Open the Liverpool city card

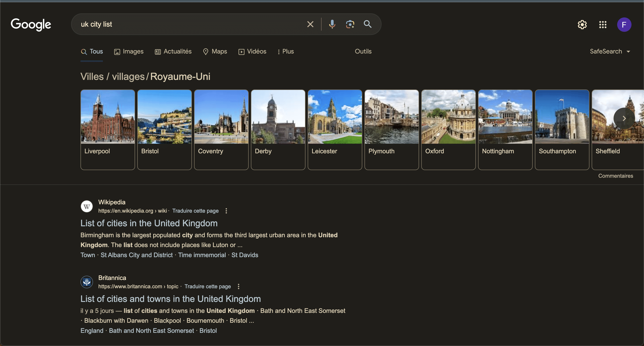point(108,130)
